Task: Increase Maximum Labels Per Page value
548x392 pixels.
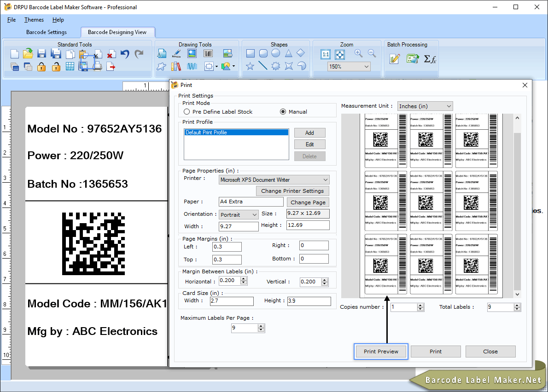Action: [261, 326]
